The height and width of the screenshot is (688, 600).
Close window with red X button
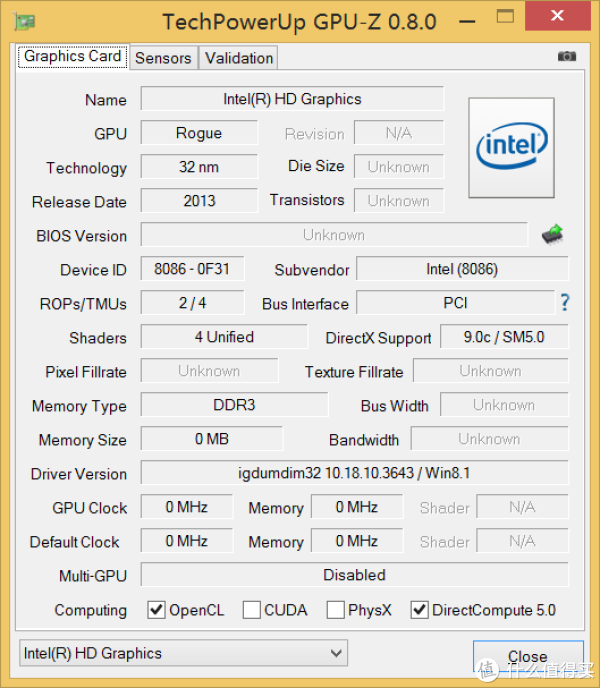[557, 16]
